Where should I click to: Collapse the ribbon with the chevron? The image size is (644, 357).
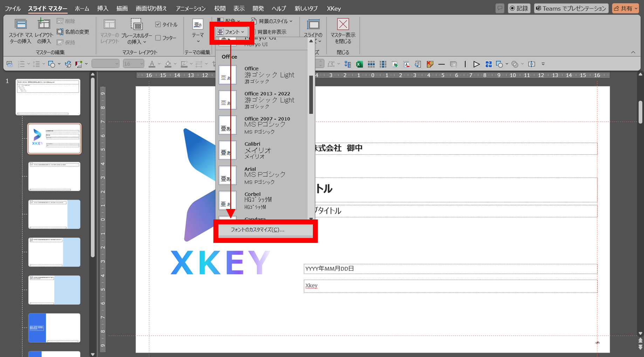point(633,52)
